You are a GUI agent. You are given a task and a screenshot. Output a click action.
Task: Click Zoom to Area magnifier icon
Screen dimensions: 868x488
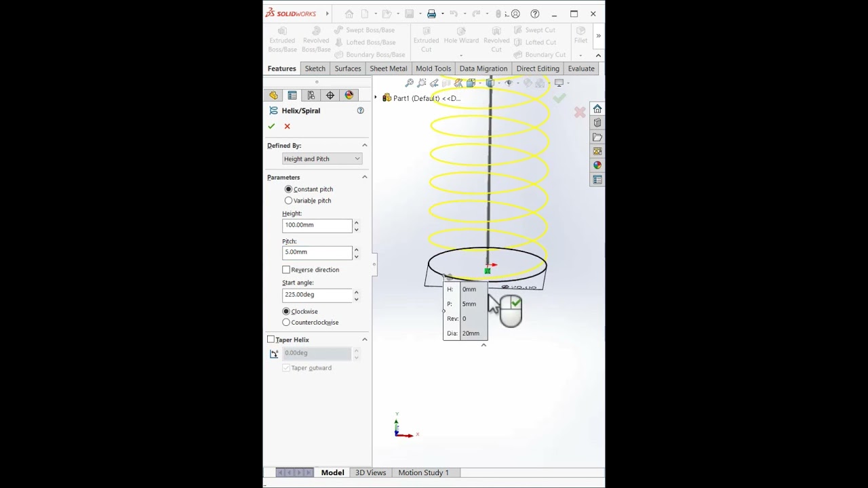422,83
